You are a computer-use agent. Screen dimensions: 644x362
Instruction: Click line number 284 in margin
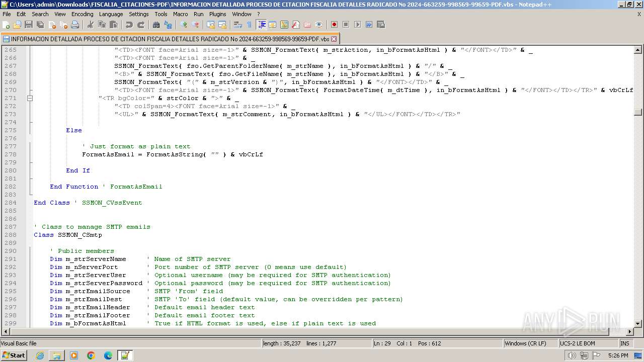click(x=10, y=203)
